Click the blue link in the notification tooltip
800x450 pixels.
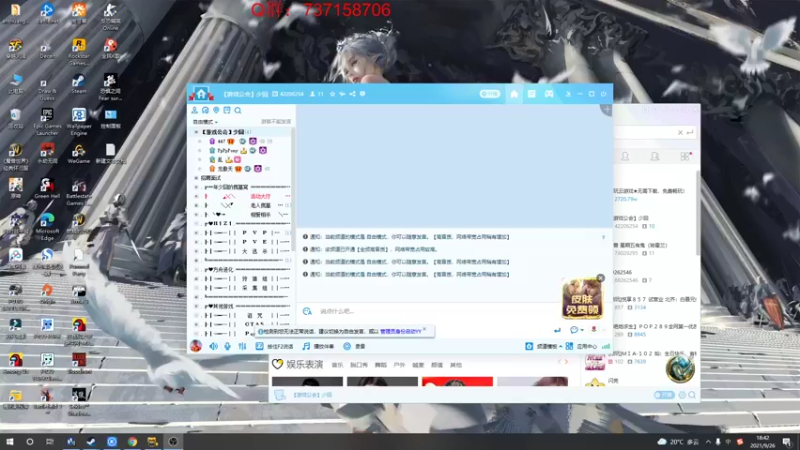click(401, 332)
